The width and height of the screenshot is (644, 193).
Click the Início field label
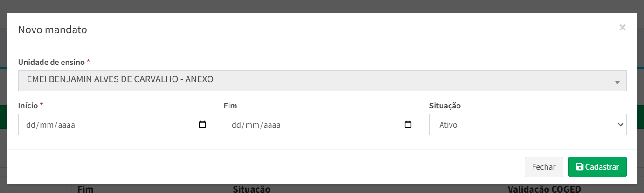coord(28,106)
